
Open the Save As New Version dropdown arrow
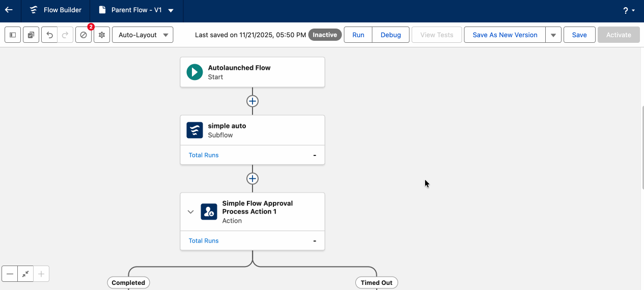553,35
